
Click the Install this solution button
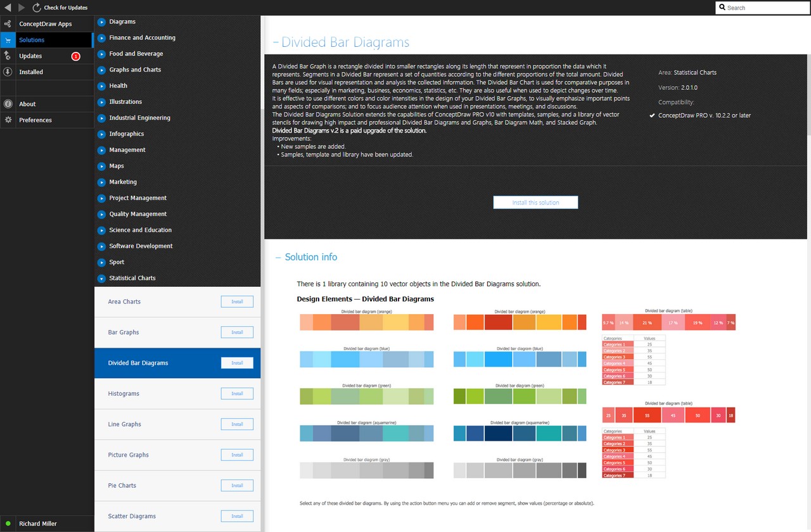(535, 203)
